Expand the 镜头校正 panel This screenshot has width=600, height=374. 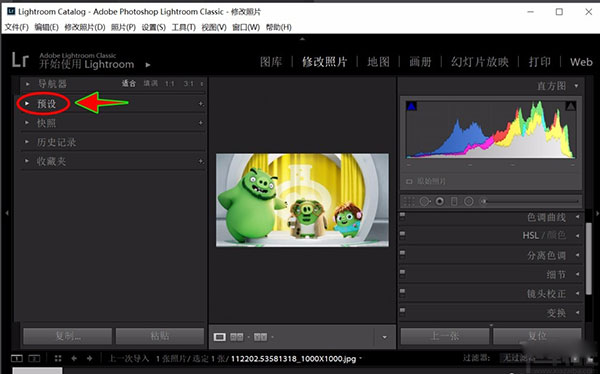pos(577,294)
